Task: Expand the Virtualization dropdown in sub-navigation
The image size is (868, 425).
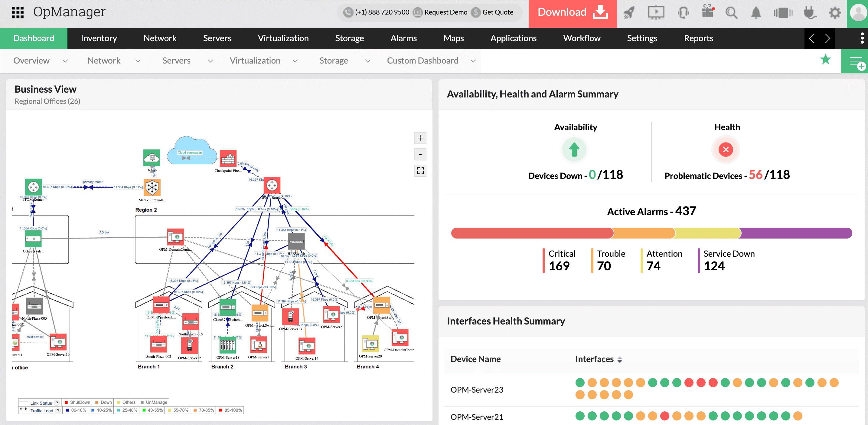Action: (295, 61)
